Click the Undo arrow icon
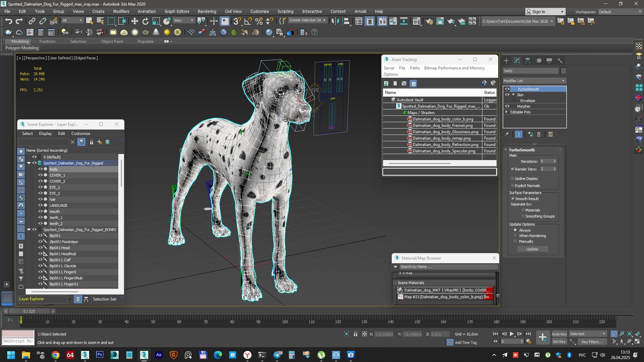This screenshot has width=644, height=362. pyautogui.click(x=8, y=21)
